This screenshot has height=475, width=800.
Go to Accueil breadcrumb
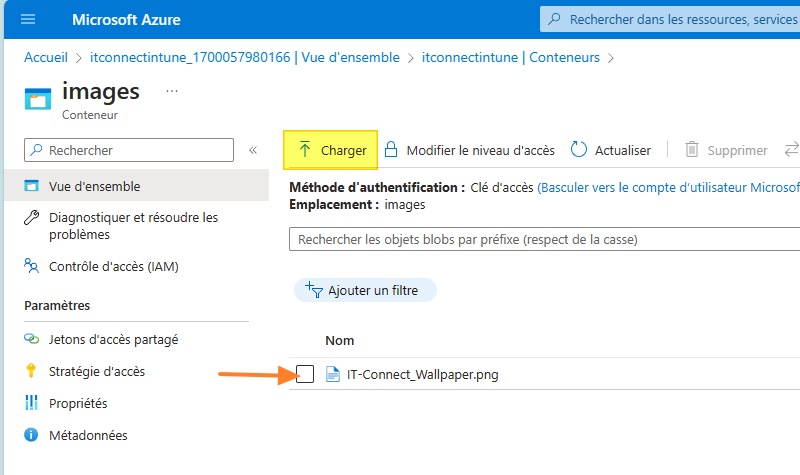click(x=46, y=57)
